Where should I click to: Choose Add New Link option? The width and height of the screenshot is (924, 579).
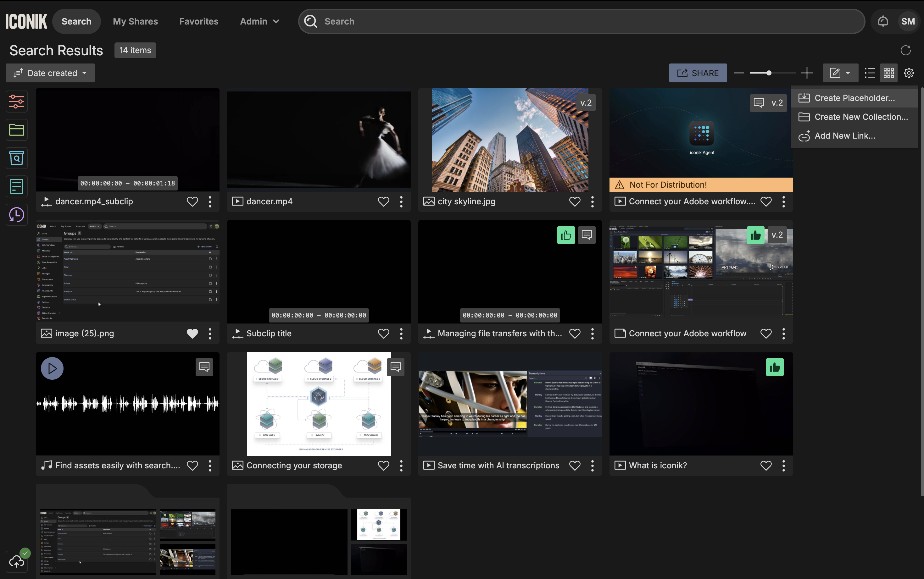[844, 135]
